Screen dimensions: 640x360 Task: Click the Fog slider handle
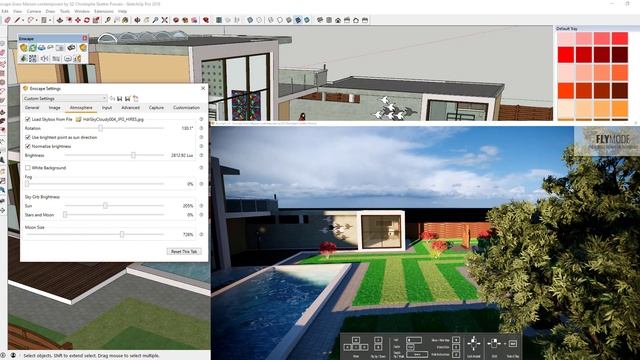click(27, 184)
